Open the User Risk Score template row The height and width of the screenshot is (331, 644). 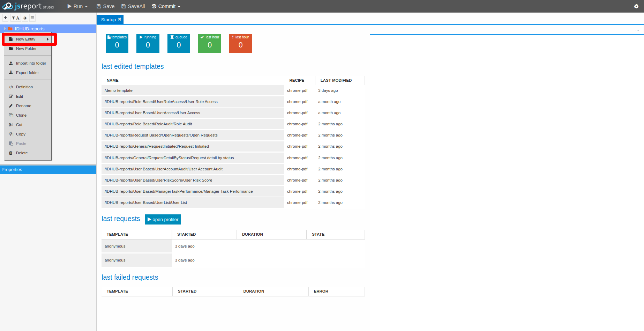pyautogui.click(x=158, y=180)
